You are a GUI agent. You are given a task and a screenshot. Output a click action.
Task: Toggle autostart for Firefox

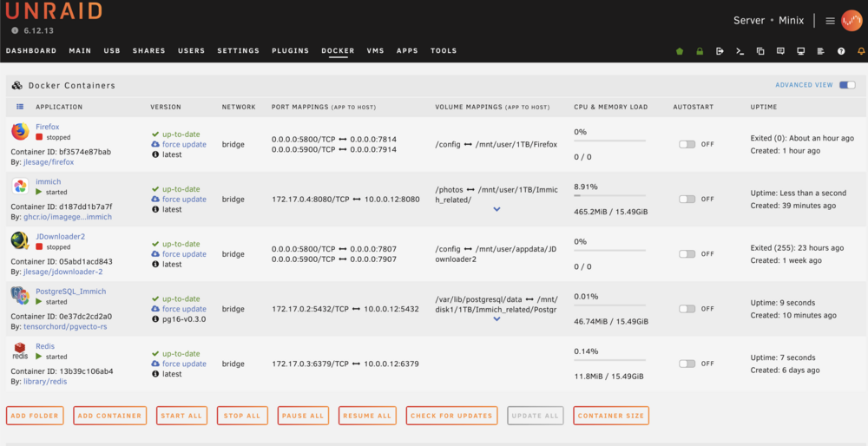[x=687, y=144]
